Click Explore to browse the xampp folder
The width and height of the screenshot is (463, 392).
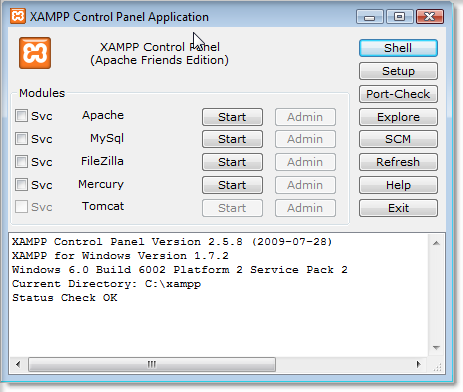398,117
